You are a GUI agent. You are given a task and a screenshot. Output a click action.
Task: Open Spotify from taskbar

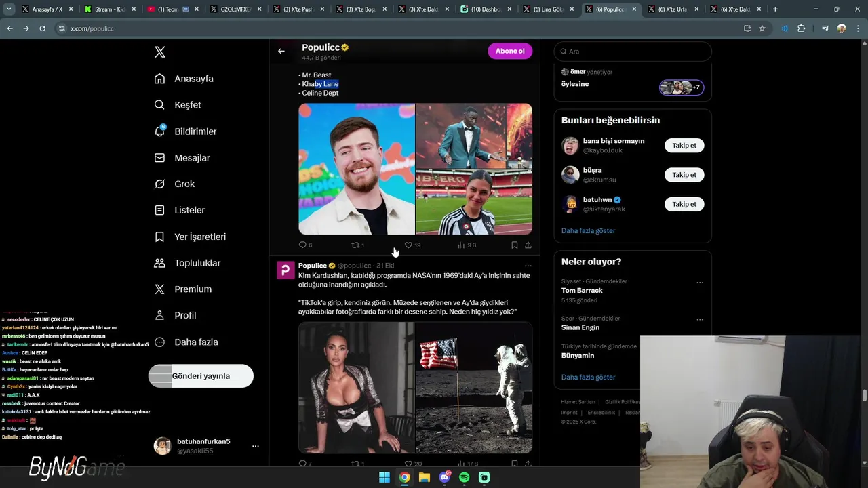pos(465,477)
